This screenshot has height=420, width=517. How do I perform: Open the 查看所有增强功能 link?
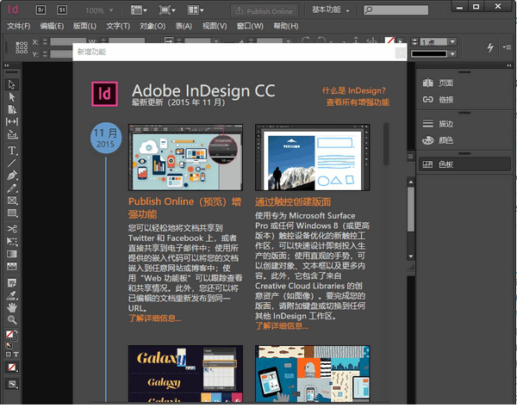(x=358, y=102)
